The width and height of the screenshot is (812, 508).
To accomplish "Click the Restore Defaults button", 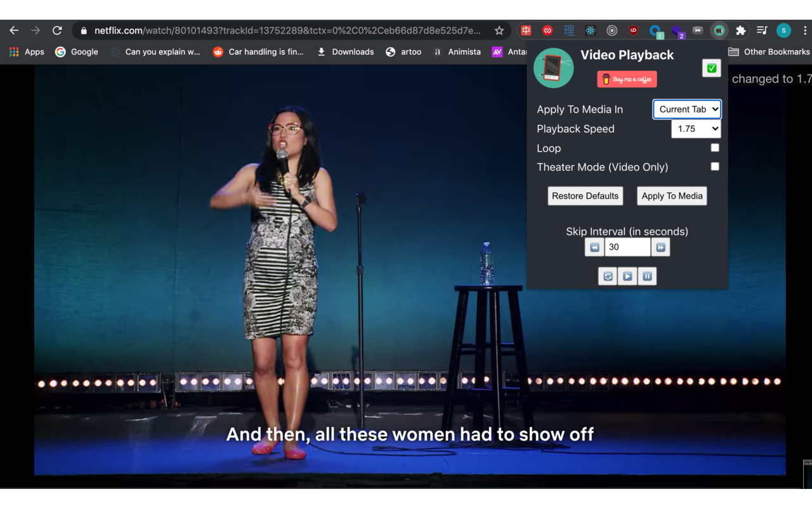I will pos(585,196).
